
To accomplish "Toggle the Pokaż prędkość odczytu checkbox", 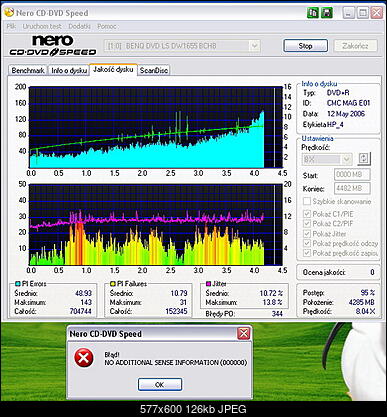I will (x=306, y=243).
